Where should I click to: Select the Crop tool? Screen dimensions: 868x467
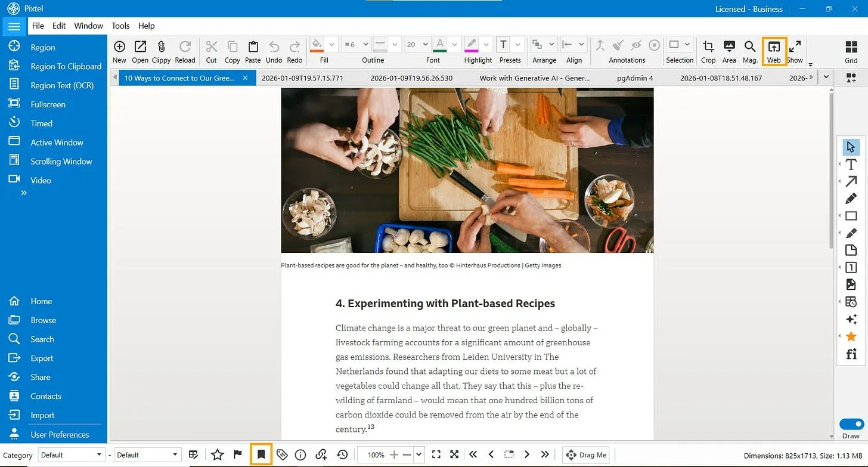click(x=708, y=47)
